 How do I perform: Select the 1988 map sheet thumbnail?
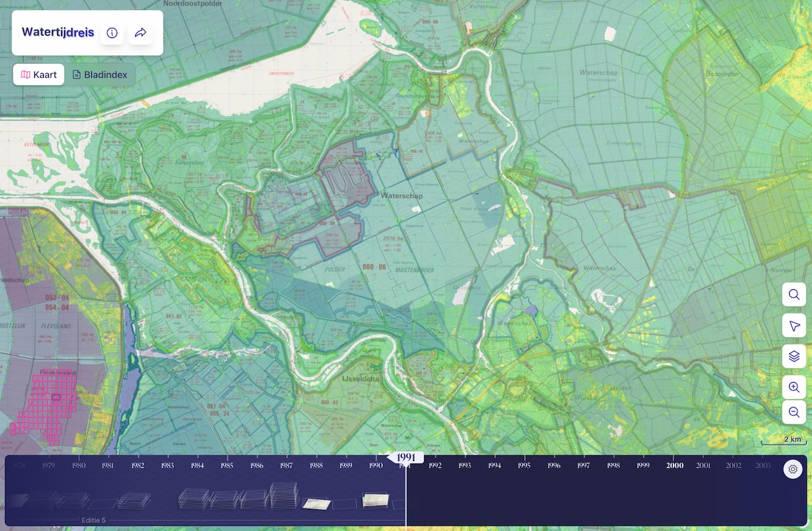coord(316,503)
